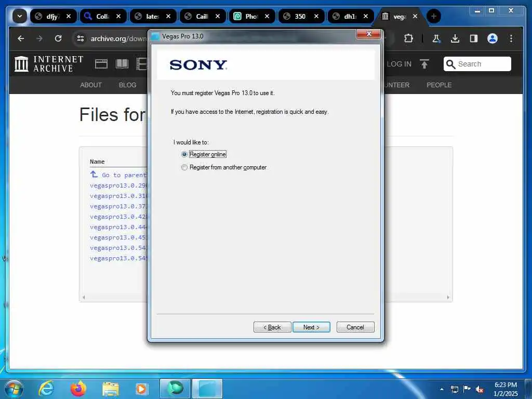Reload the archive.org page
532x399 pixels.
[x=58, y=38]
